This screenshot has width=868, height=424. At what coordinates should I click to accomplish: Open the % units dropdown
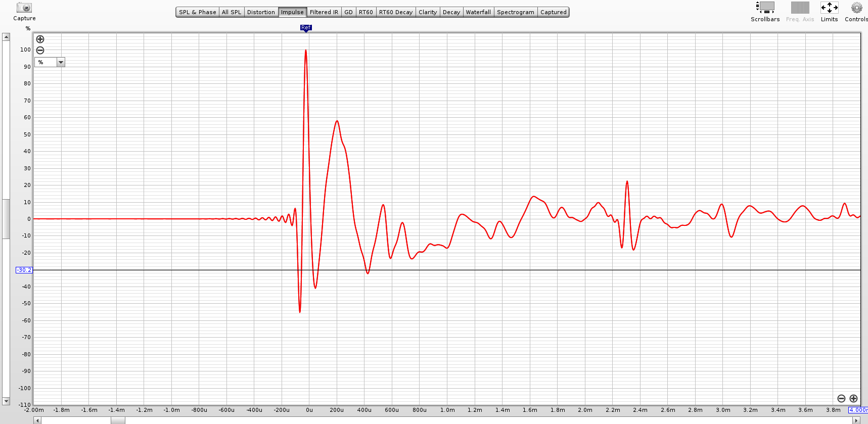(x=50, y=62)
